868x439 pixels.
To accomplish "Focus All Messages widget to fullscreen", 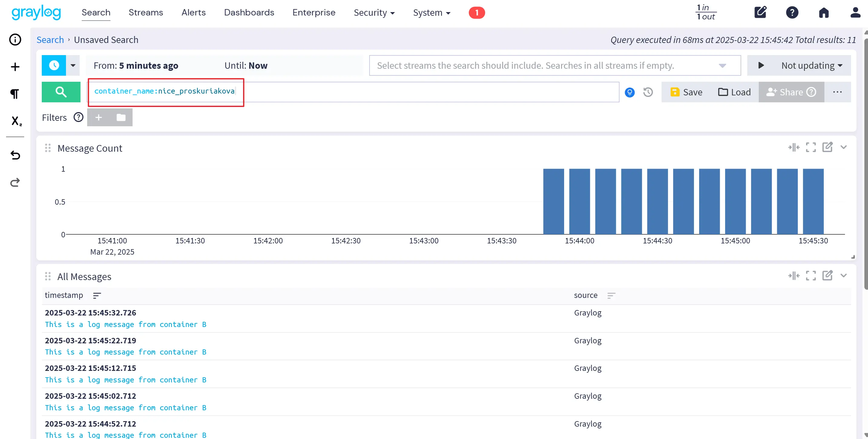I will click(x=811, y=276).
